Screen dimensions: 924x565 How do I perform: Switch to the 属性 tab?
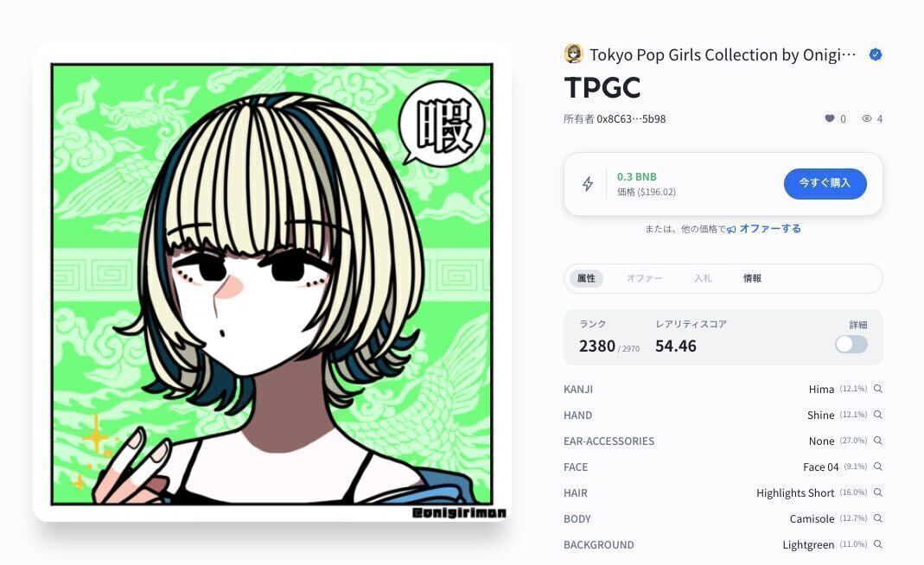pos(586,278)
